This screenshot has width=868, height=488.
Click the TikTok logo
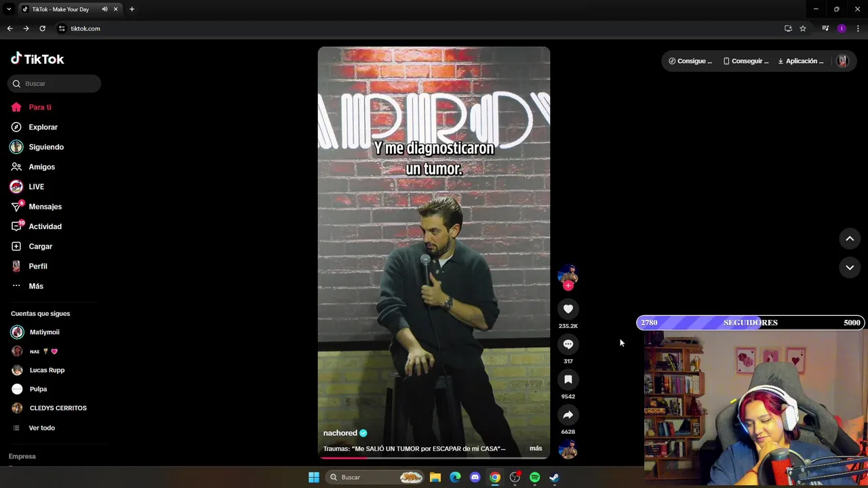[37, 59]
